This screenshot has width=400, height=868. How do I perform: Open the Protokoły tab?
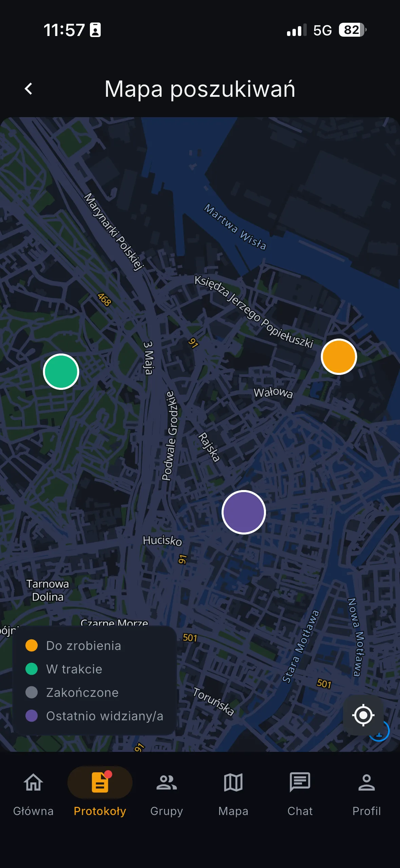coord(100,795)
